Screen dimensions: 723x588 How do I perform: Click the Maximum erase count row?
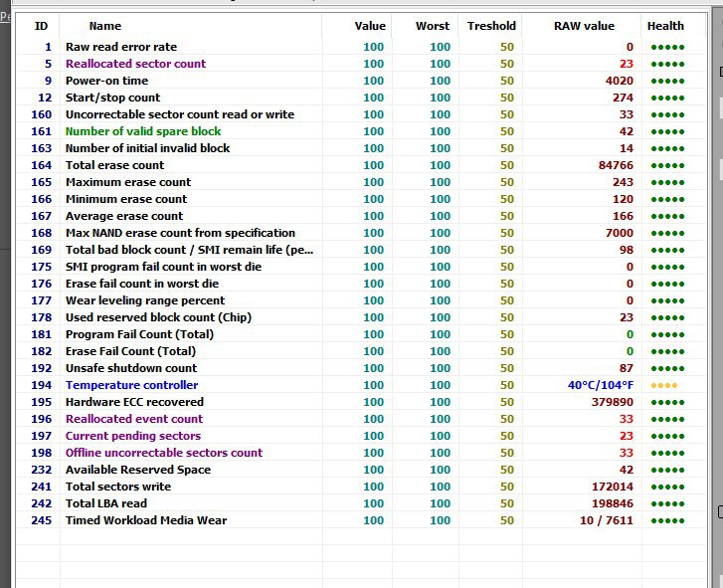click(361, 182)
